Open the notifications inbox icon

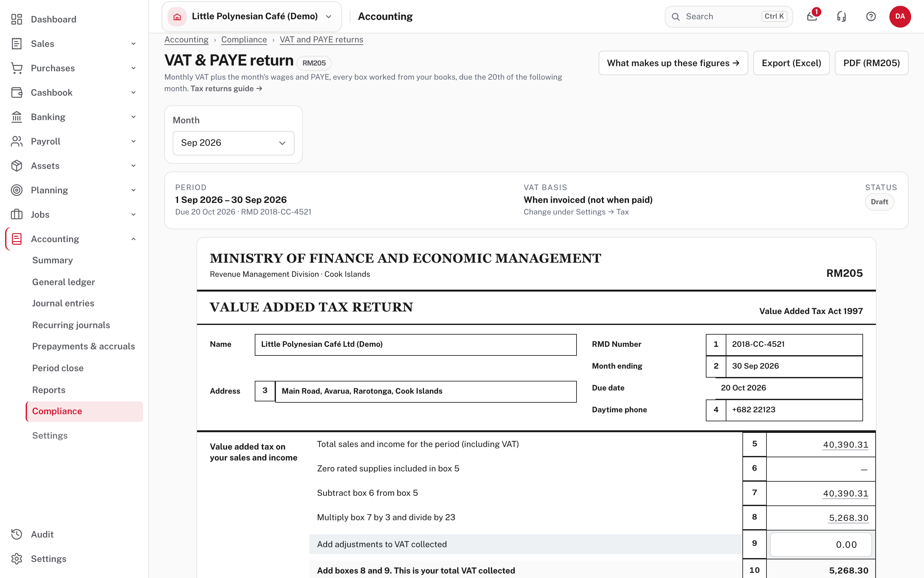click(x=812, y=16)
